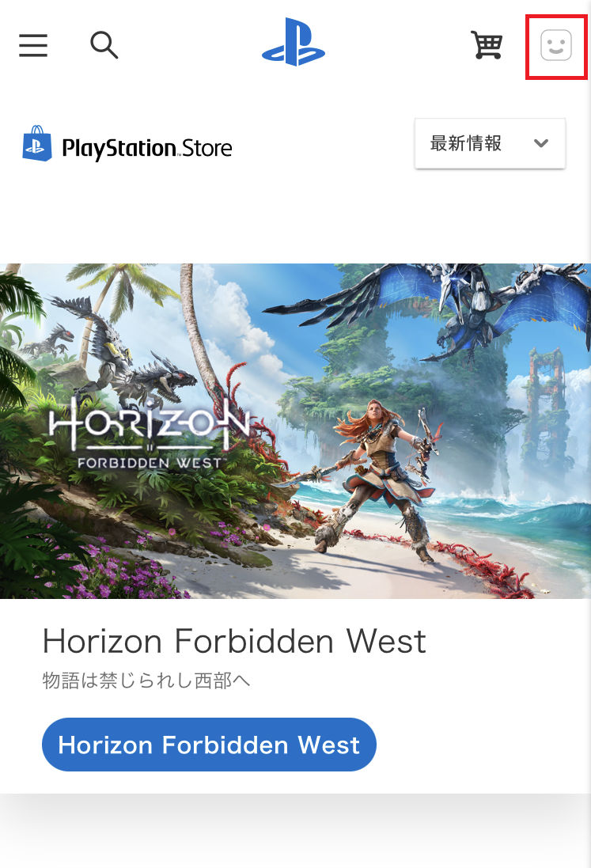The width and height of the screenshot is (591, 868).
Task: Expand the 最新情報 dropdown
Action: pos(491,143)
